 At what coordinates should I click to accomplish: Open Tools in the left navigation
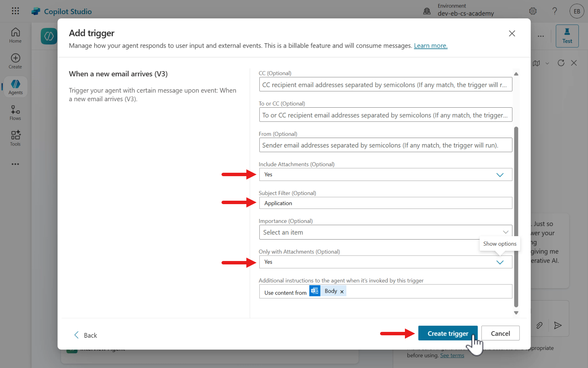(x=15, y=138)
